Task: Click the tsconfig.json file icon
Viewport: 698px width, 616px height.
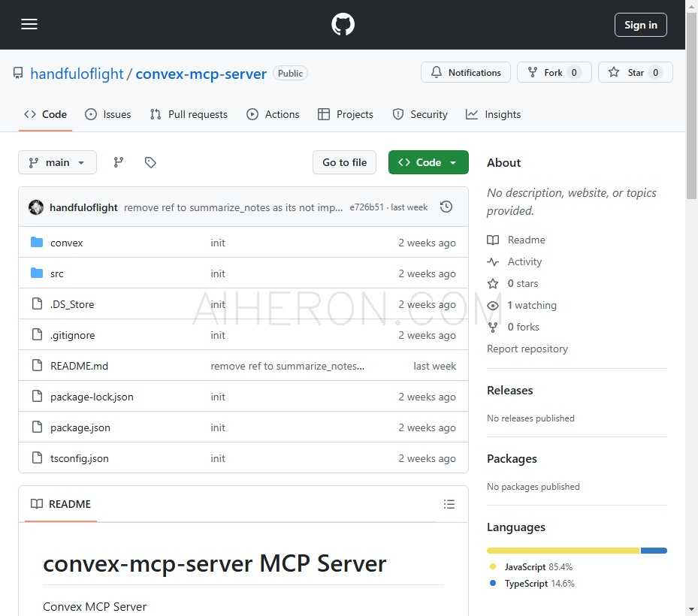Action: (x=37, y=457)
